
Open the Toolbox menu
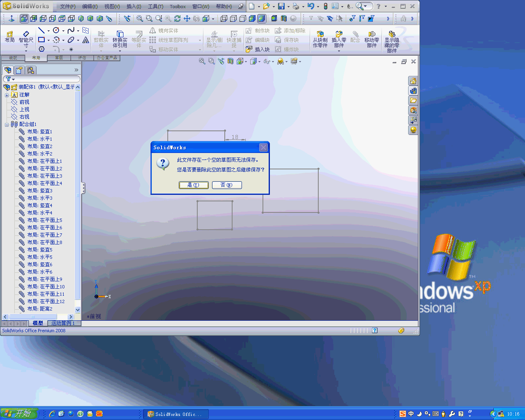[x=178, y=7]
